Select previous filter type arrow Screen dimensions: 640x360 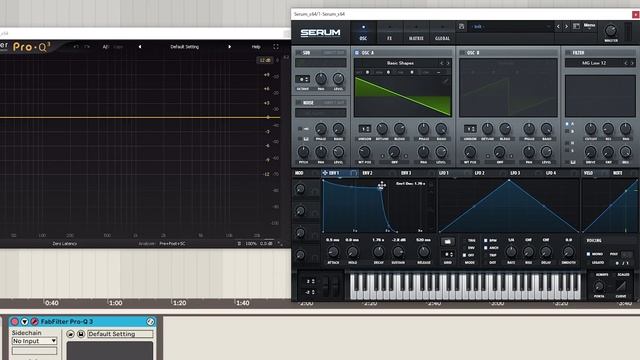[x=626, y=63]
